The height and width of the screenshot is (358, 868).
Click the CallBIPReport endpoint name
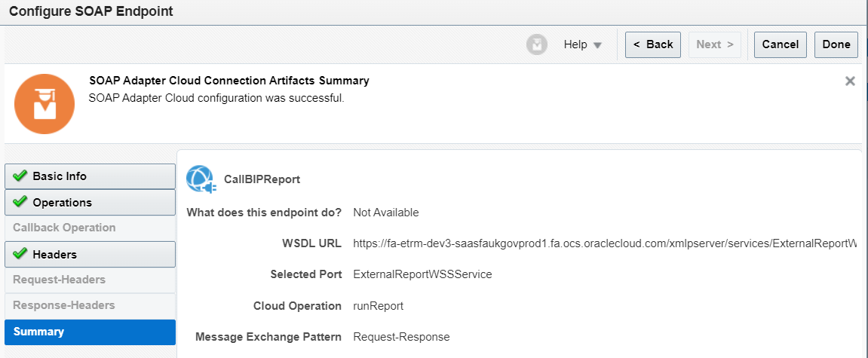262,180
